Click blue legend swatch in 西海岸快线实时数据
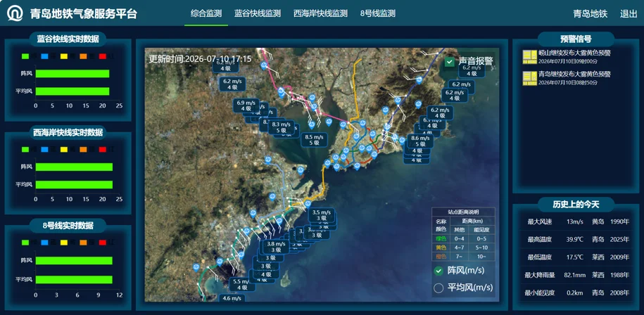The height and width of the screenshot is (315, 644). pyautogui.click(x=45, y=149)
